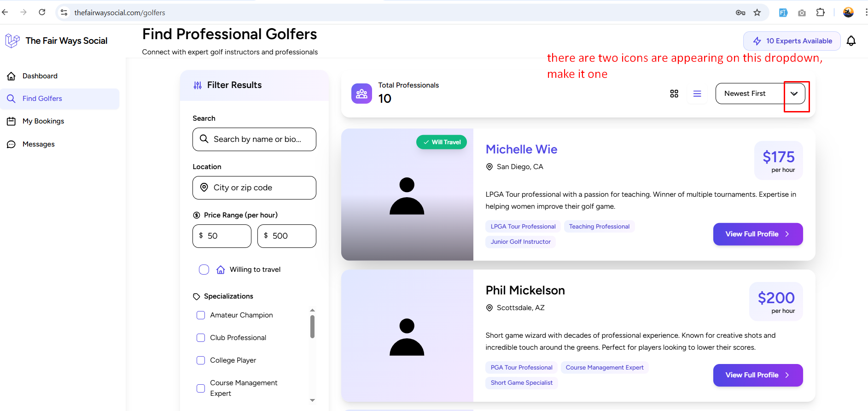Open browser extensions puzzle icon
This screenshot has height=411, width=868.
(820, 12)
